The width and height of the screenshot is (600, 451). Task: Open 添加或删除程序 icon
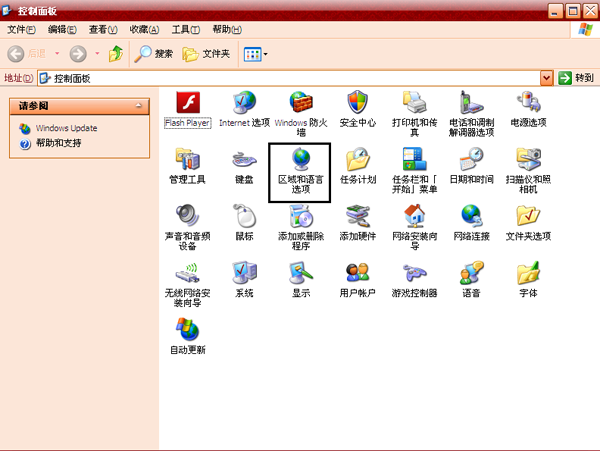pos(301,216)
